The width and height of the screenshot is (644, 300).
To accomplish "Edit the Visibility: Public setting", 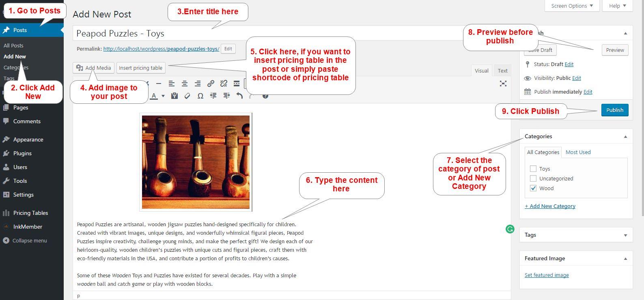I will pyautogui.click(x=577, y=78).
